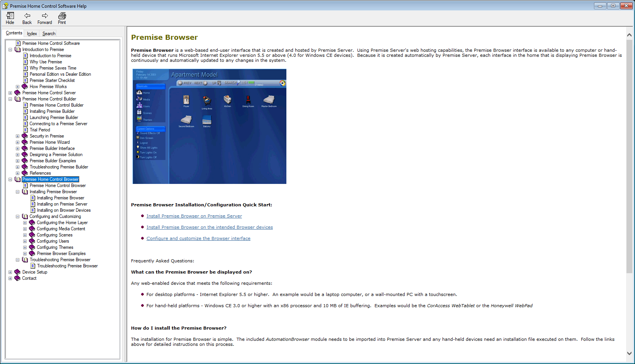The width and height of the screenshot is (635, 364).
Task: Expand the Security in Premise tree node
Action: pyautogui.click(x=17, y=136)
